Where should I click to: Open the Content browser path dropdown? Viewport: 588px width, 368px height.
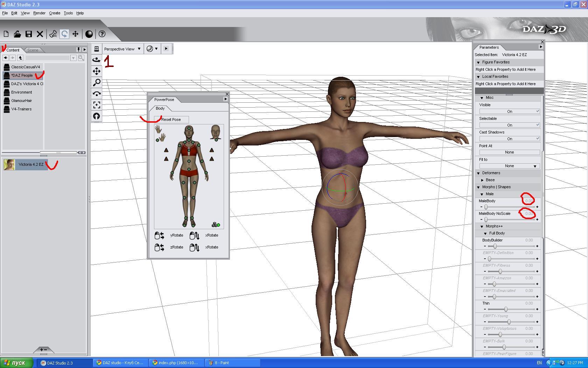pyautogui.click(x=73, y=58)
